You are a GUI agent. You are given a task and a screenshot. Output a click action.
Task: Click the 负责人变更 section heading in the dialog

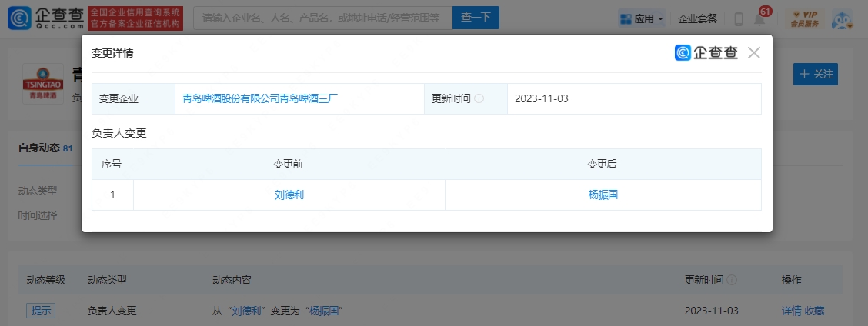[119, 133]
